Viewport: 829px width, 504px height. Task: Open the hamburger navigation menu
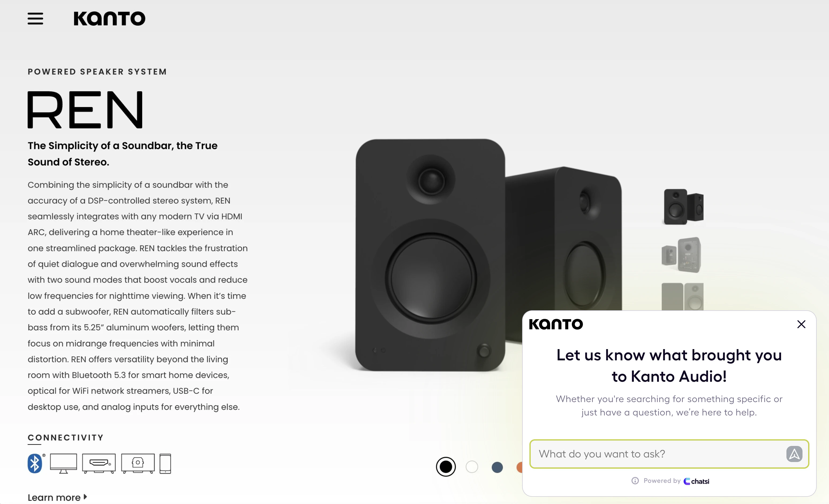point(35,19)
